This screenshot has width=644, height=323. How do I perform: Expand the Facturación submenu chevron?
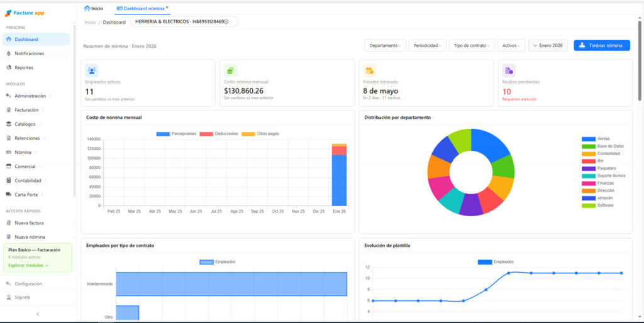(x=43, y=110)
